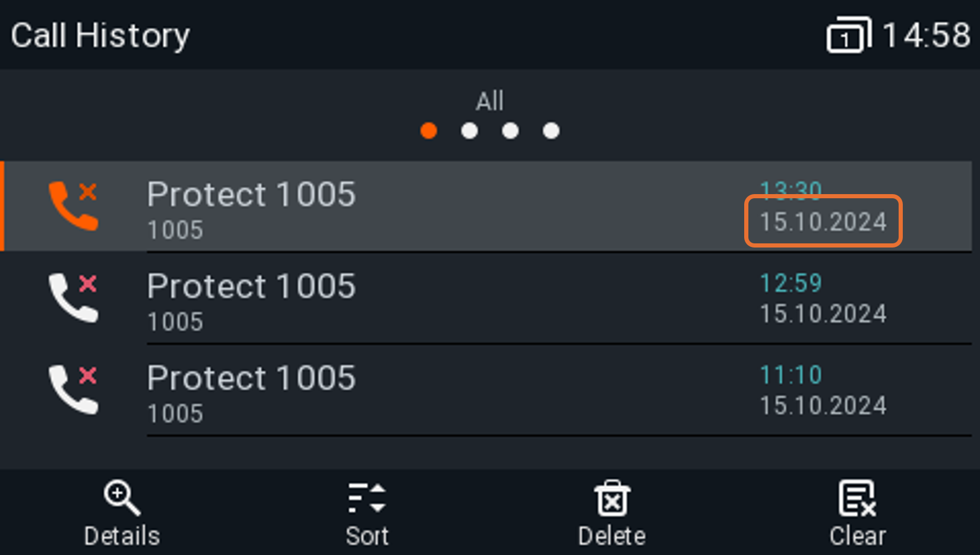Viewport: 980px width, 555px height.
Task: Switch to the second page indicator dot
Action: pyautogui.click(x=470, y=131)
